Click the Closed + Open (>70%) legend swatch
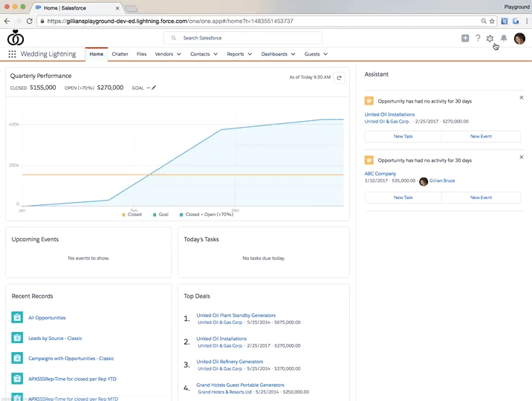Image resolution: width=532 pixels, height=401 pixels. click(x=181, y=215)
